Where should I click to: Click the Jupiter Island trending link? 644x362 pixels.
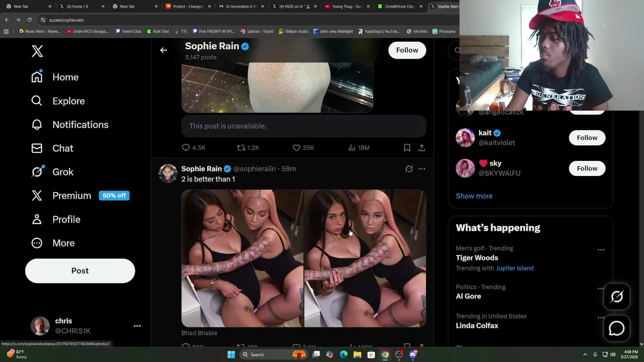(x=515, y=268)
